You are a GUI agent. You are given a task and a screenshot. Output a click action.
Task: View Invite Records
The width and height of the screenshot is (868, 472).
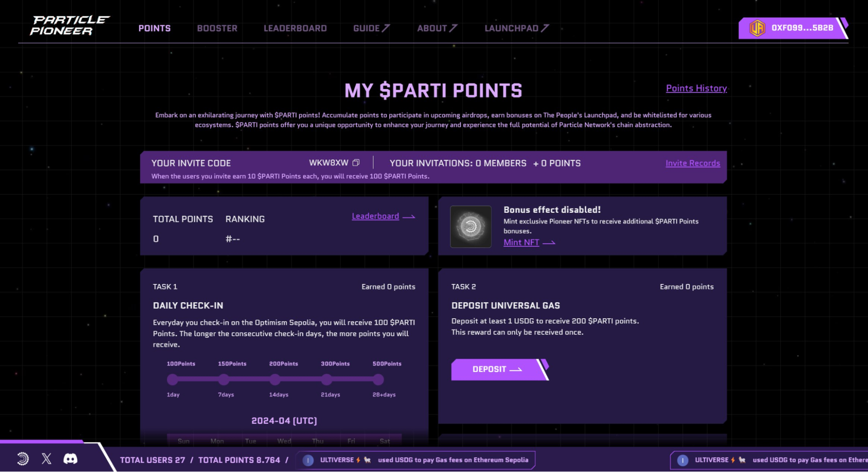click(x=693, y=163)
